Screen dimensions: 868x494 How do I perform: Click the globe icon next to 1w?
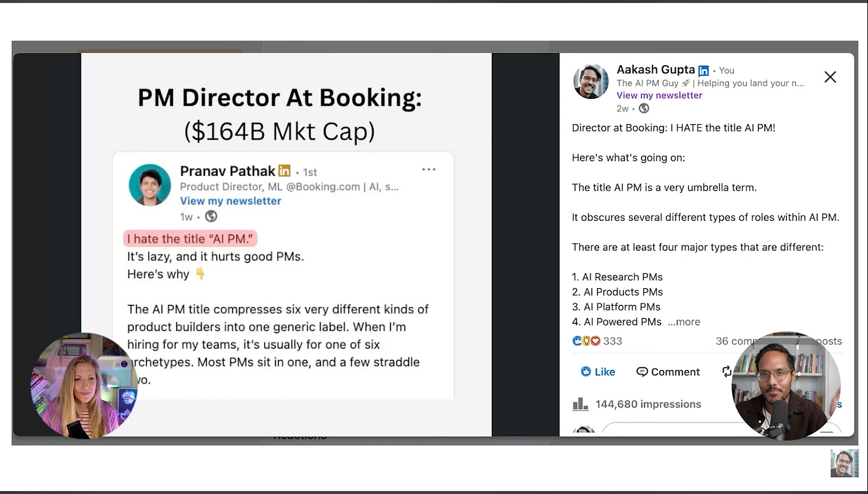211,217
